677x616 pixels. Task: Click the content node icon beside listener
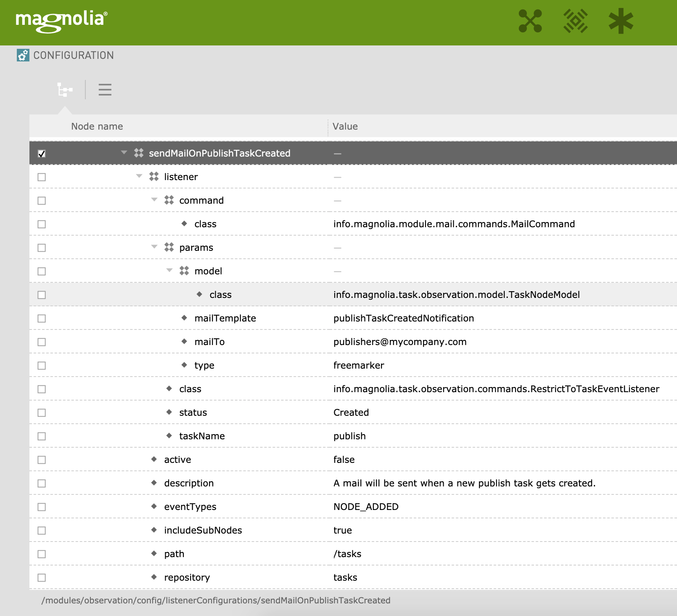153,177
